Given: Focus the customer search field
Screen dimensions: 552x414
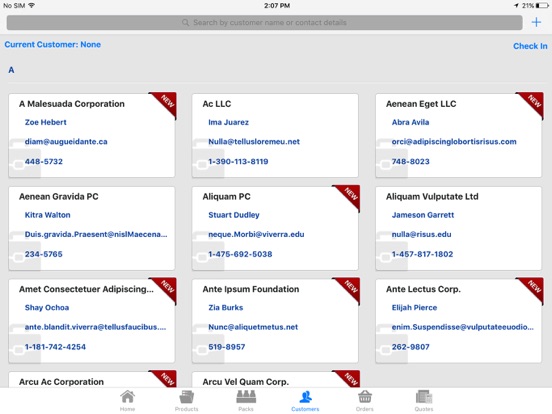Looking at the screenshot, I should click(264, 23).
